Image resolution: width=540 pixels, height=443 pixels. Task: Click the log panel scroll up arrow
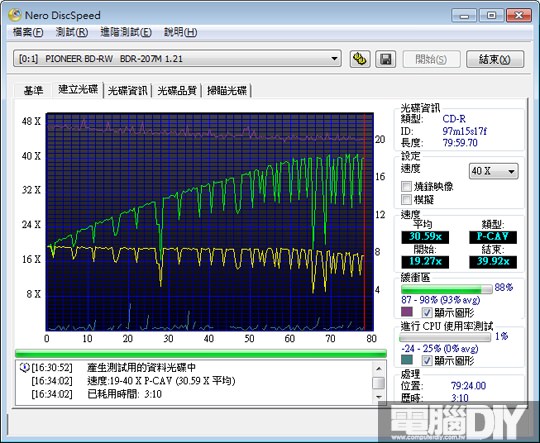(379, 369)
